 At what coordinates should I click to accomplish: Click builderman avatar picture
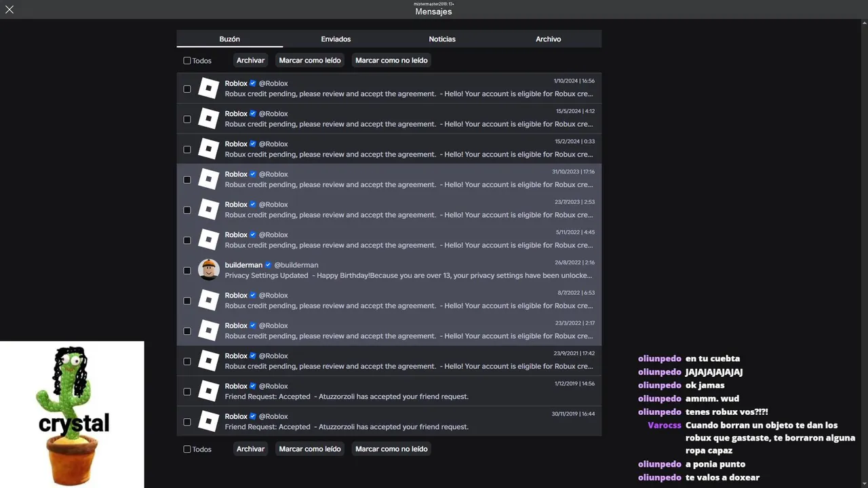209,270
